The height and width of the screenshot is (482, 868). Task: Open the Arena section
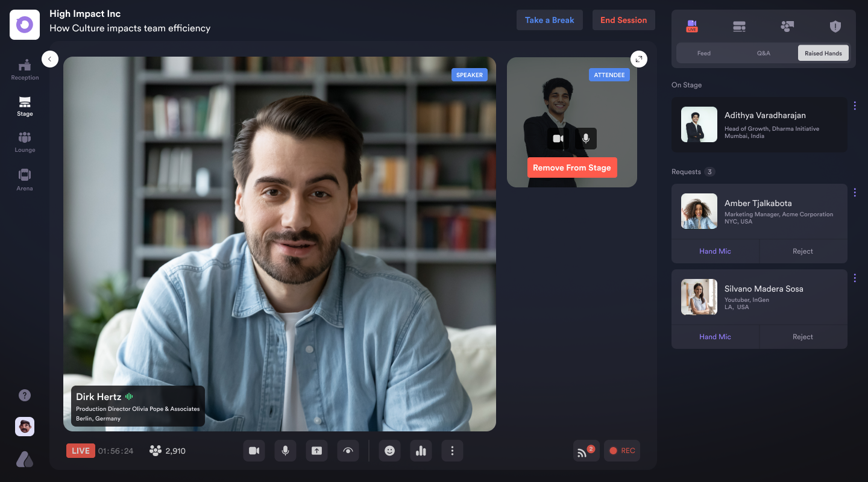[25, 180]
